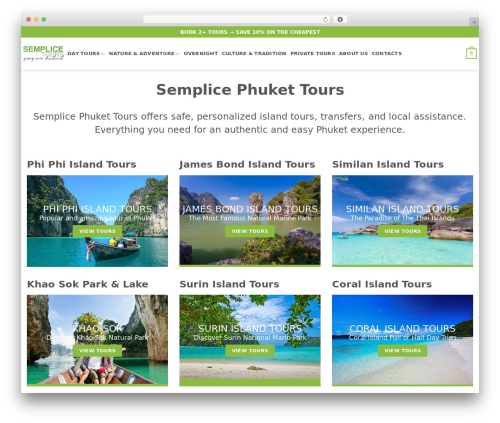Click 'Popular and amazing tour' banner subtitle
The width and height of the screenshot is (500, 423).
tap(97, 218)
